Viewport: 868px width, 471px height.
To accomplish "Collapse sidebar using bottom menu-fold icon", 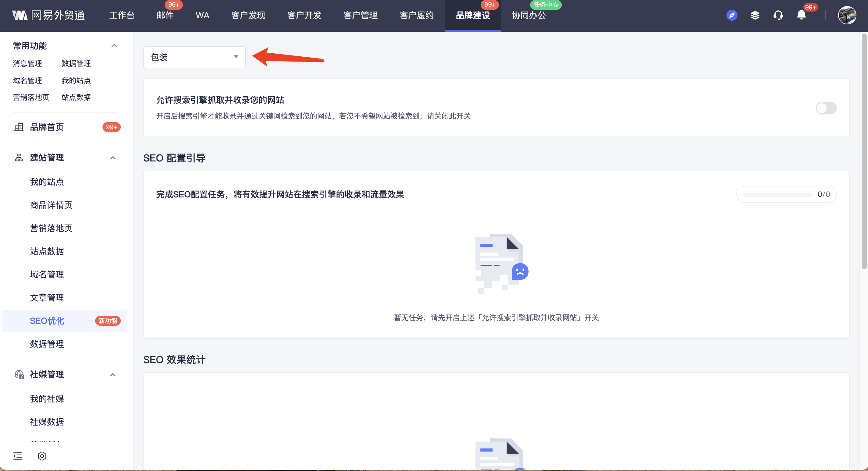I will tap(17, 456).
